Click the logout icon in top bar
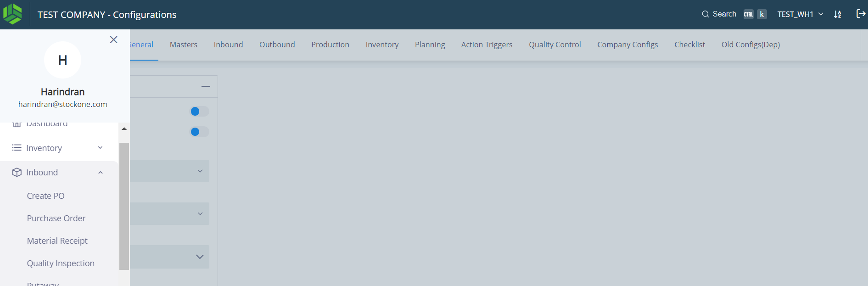 point(861,14)
